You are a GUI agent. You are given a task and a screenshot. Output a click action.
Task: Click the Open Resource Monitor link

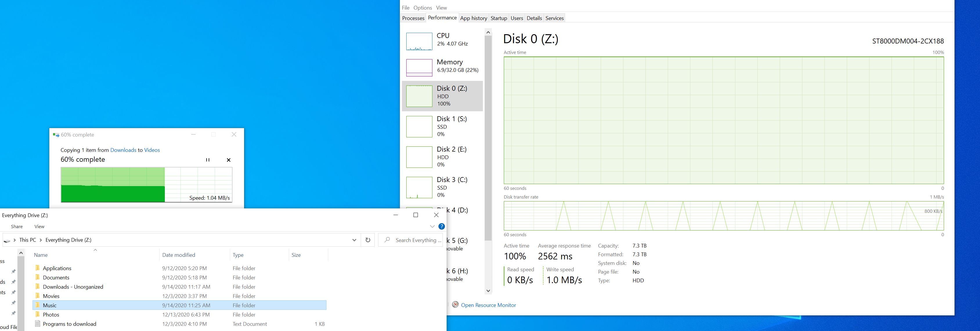[488, 305]
